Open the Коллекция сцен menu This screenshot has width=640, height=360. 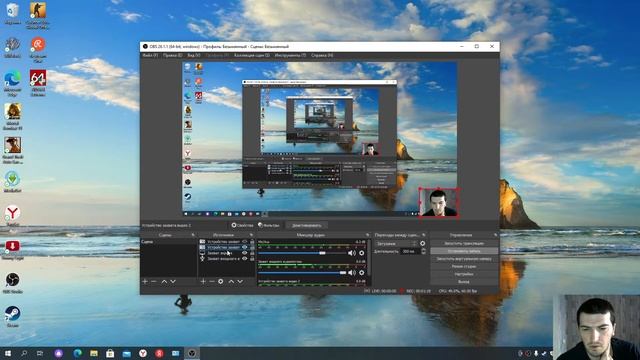252,56
